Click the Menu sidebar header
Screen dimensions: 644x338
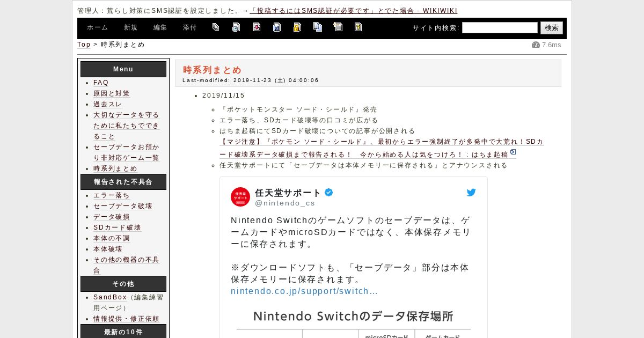click(x=123, y=69)
